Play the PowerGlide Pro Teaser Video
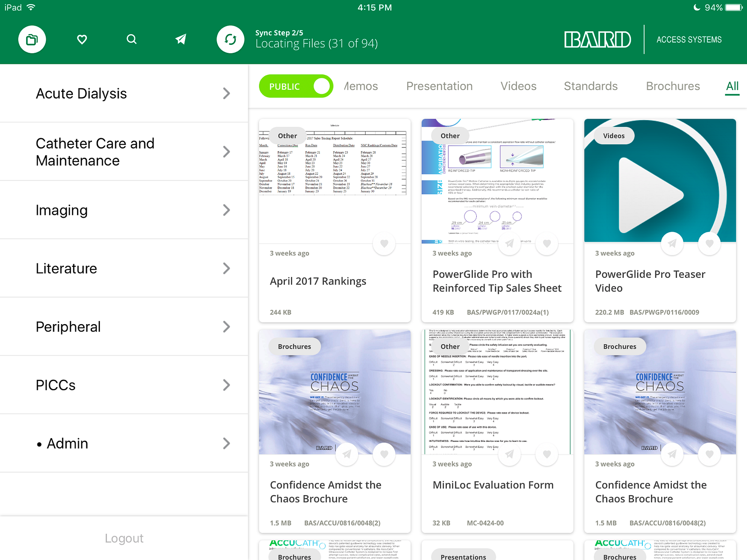Screen dimensions: 747x560 pos(651,195)
